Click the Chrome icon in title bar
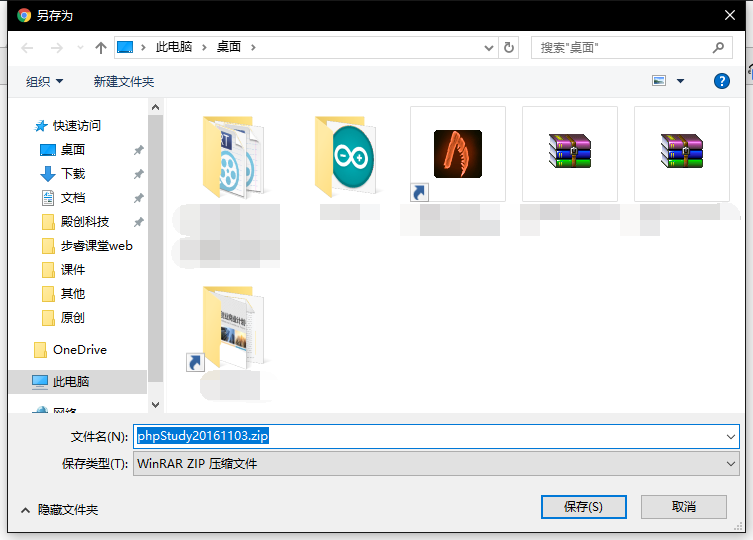The width and height of the screenshot is (753, 540). click(24, 15)
